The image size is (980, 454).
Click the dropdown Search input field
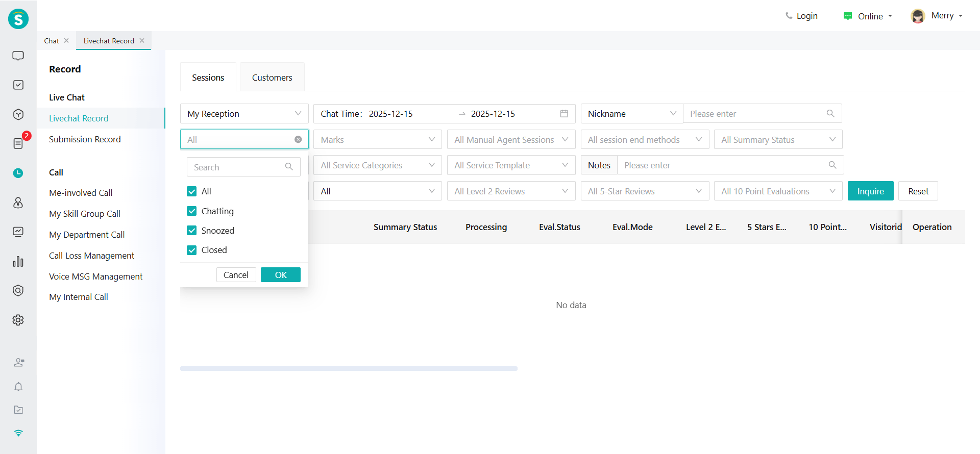(x=237, y=167)
